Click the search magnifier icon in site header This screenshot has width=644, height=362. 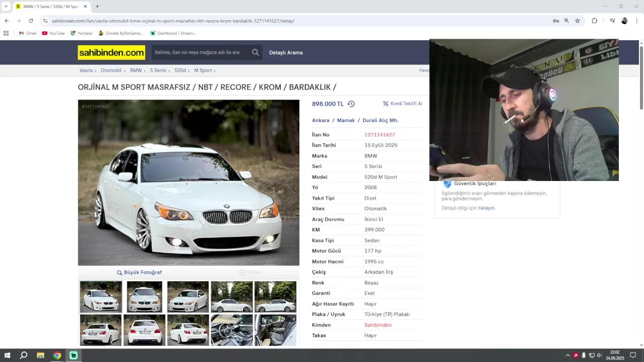pos(256,52)
